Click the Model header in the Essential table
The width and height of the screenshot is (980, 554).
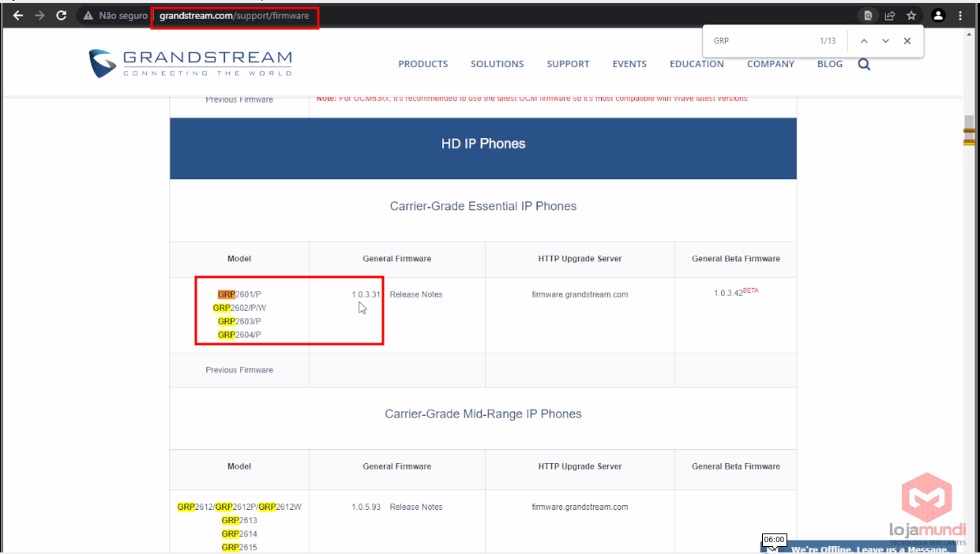click(239, 259)
